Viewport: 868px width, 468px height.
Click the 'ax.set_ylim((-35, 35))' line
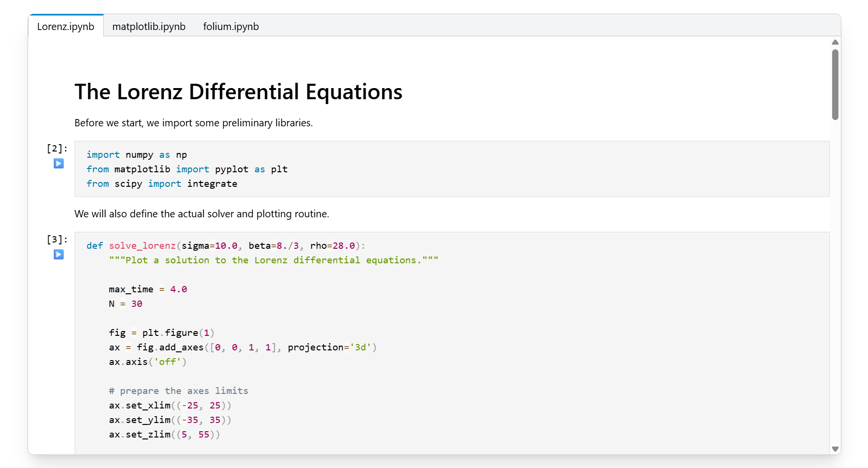click(170, 420)
